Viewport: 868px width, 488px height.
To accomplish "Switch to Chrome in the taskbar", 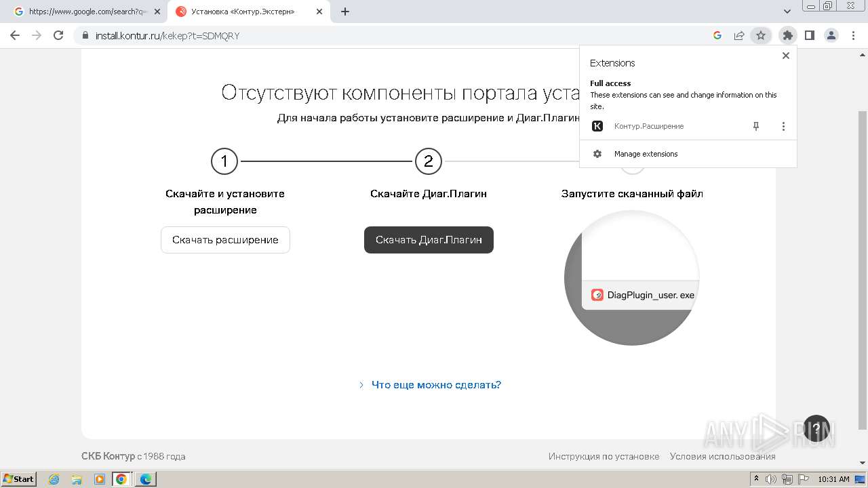I will point(121,479).
